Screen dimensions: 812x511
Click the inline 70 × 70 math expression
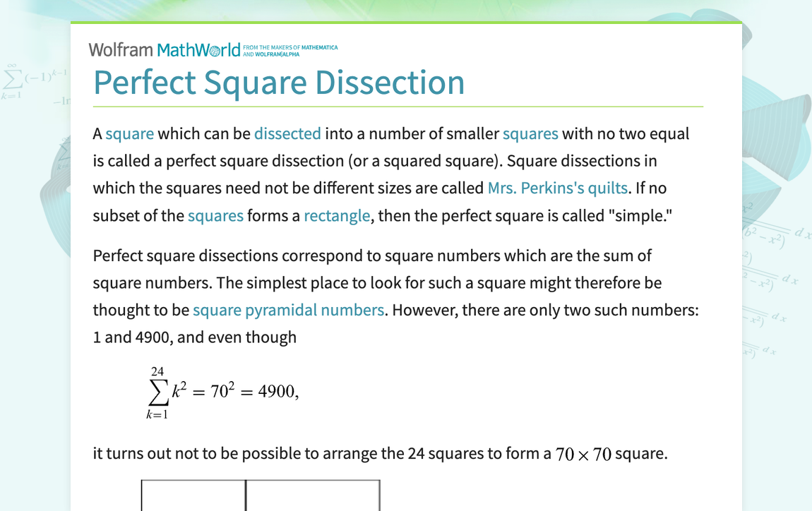click(x=583, y=454)
